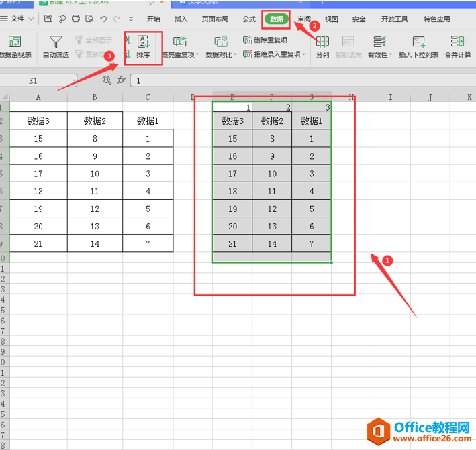The height and width of the screenshot is (450, 476).
Task: Click the 排序 sort button
Action: (x=143, y=46)
